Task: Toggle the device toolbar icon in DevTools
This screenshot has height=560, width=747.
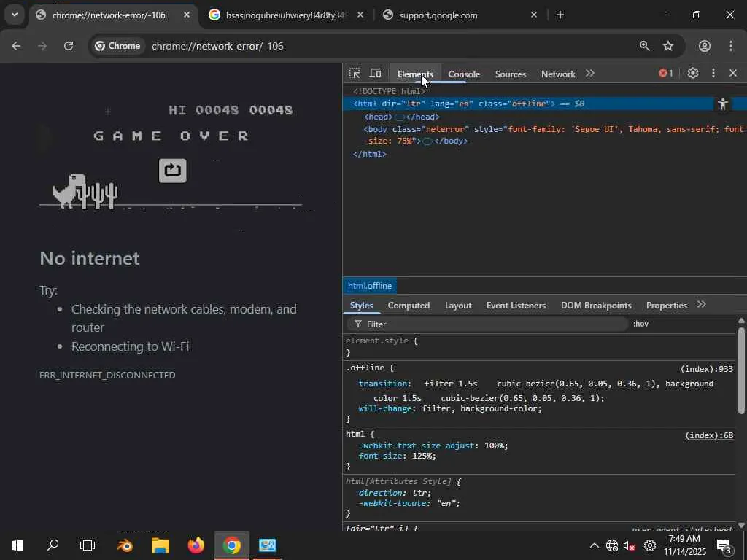Action: coord(376,74)
